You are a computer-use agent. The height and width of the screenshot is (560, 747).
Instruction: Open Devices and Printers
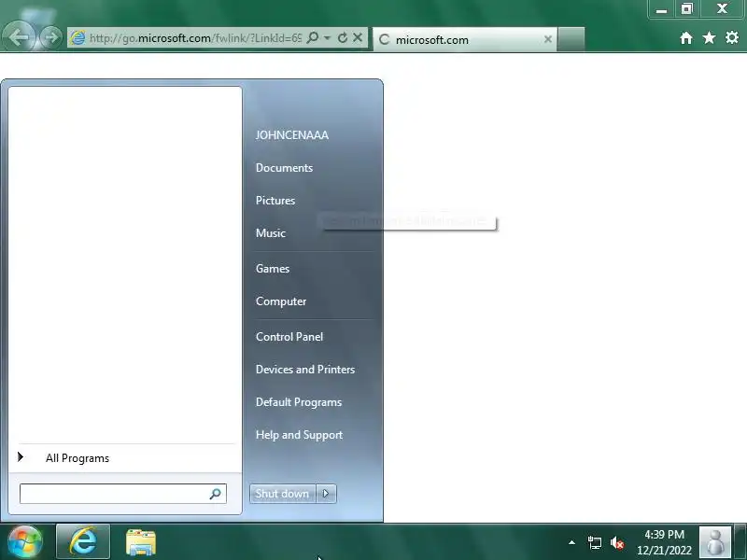pos(305,370)
